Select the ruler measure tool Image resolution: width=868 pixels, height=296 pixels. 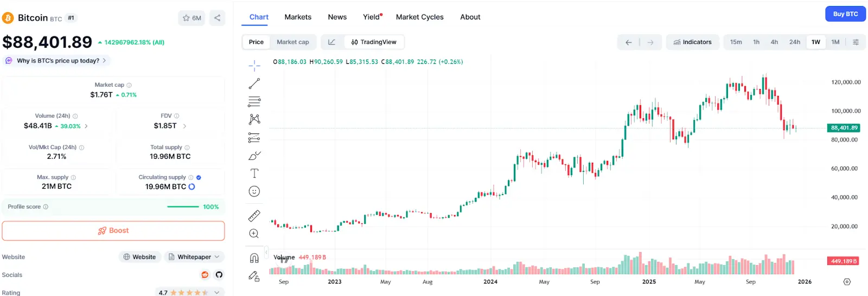tap(254, 216)
